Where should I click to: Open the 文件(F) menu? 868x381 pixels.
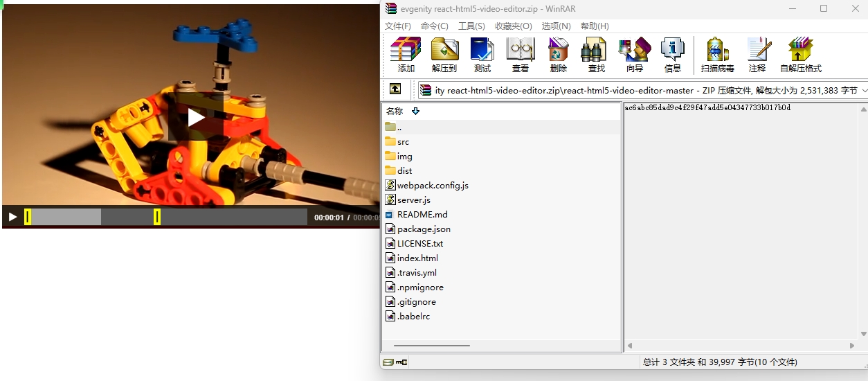(398, 26)
